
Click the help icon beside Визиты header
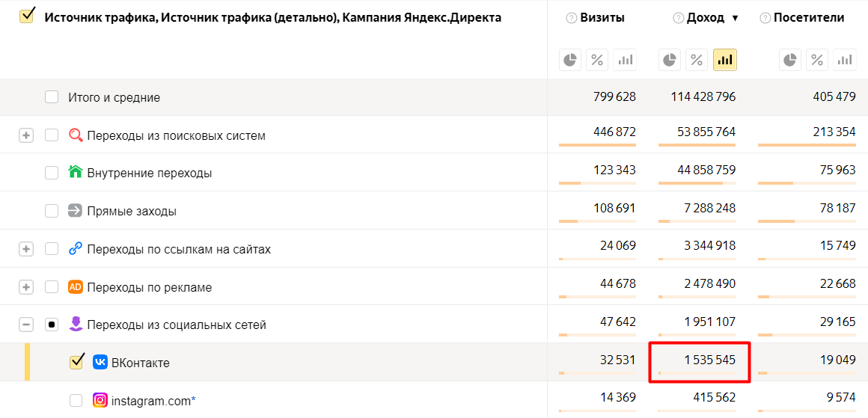click(572, 18)
